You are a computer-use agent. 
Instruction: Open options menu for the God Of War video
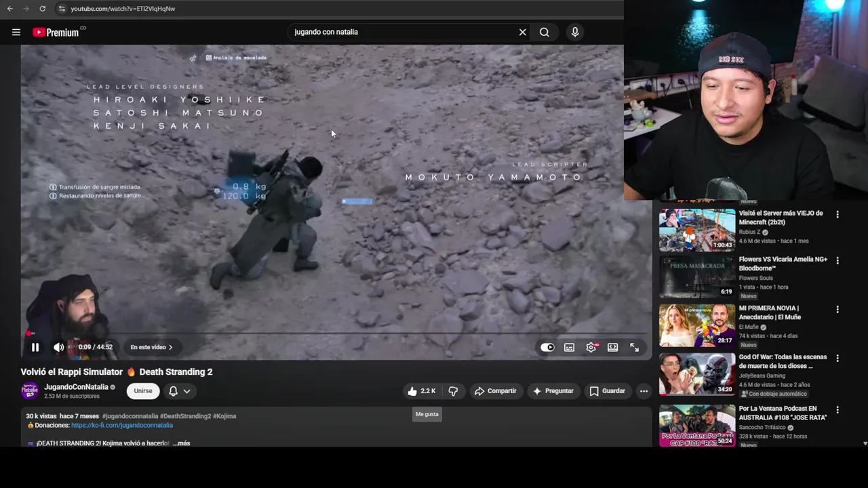(x=837, y=358)
